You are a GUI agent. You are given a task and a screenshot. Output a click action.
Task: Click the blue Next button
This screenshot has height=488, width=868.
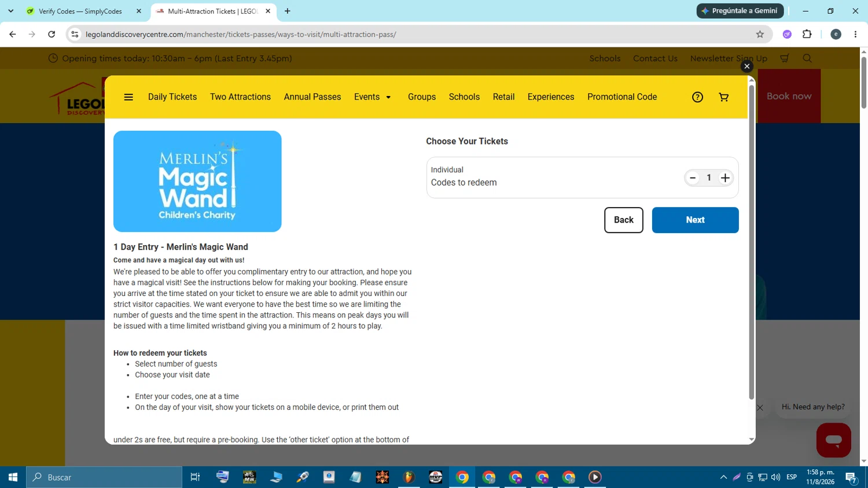pos(696,220)
